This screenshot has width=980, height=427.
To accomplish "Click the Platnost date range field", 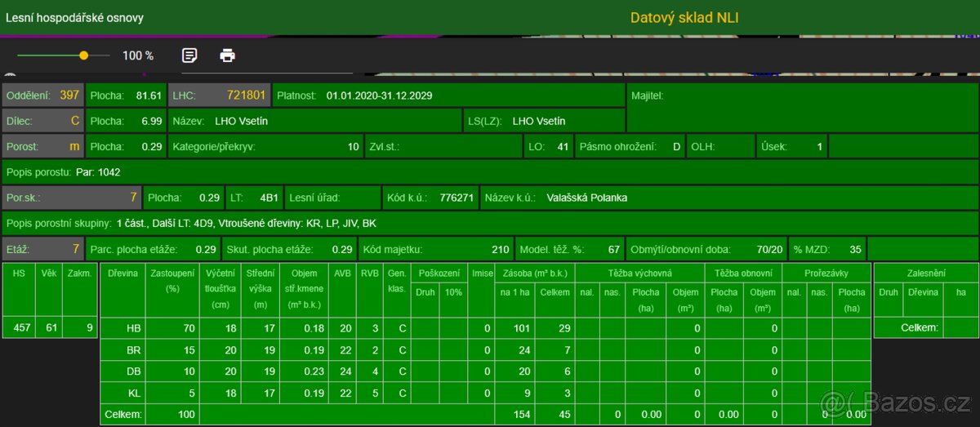I will [448, 96].
